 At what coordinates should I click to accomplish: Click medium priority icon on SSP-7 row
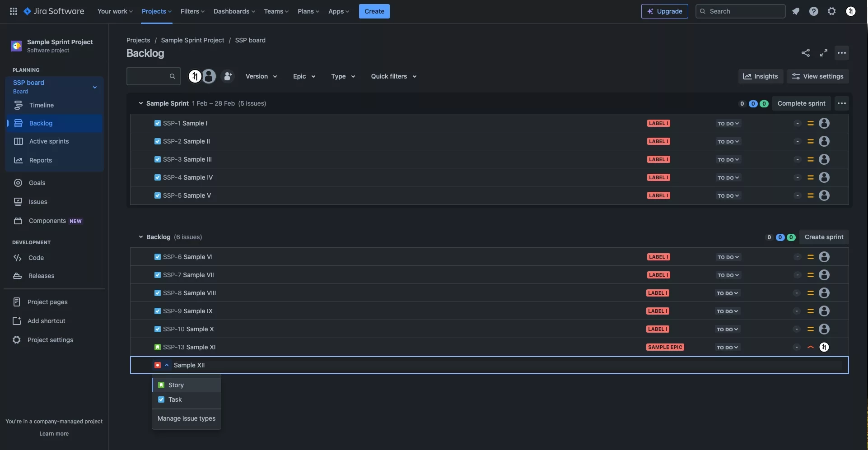pyautogui.click(x=811, y=275)
